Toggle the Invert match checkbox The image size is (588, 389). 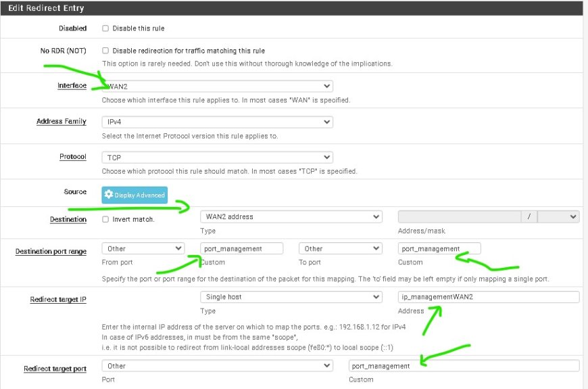coord(105,219)
